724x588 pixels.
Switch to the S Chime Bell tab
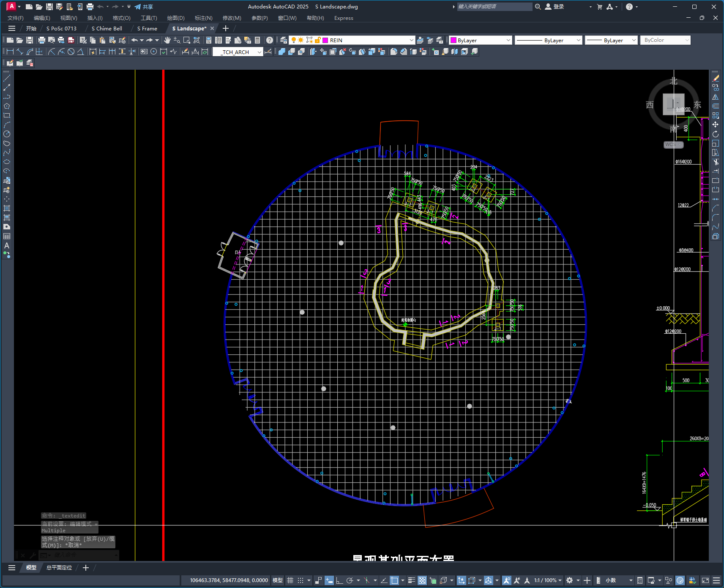107,28
